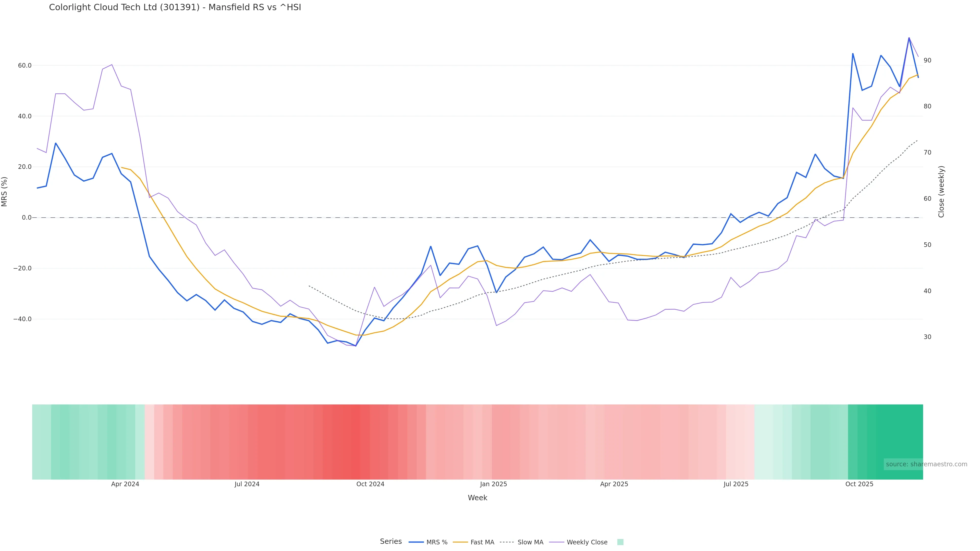Click the purple Weekly Close legend line icon
Image resolution: width=980 pixels, height=551 pixels.
click(557, 542)
